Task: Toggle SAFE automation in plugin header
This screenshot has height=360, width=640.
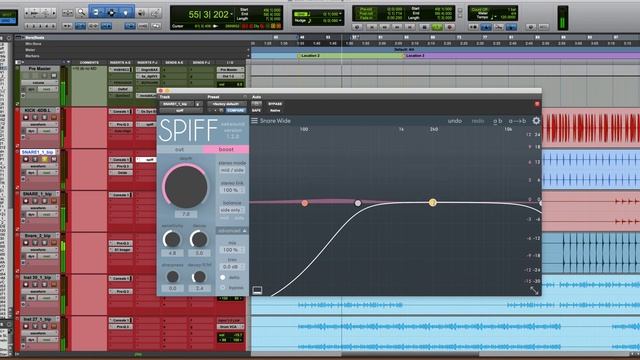Action: 256,111
